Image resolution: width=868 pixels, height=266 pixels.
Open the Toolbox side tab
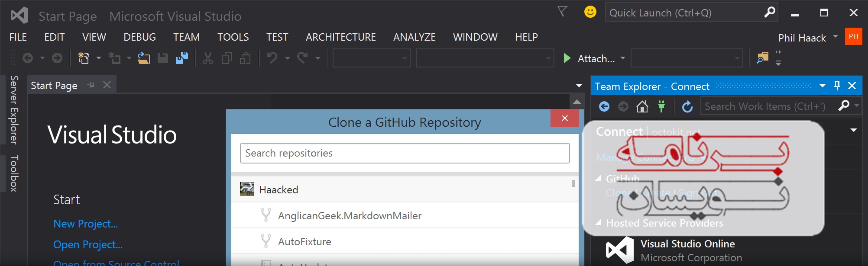(14, 173)
